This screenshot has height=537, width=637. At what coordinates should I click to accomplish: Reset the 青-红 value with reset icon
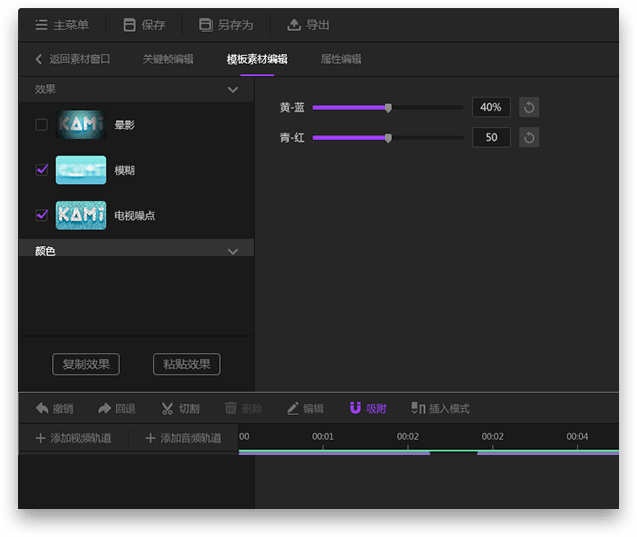coord(529,137)
